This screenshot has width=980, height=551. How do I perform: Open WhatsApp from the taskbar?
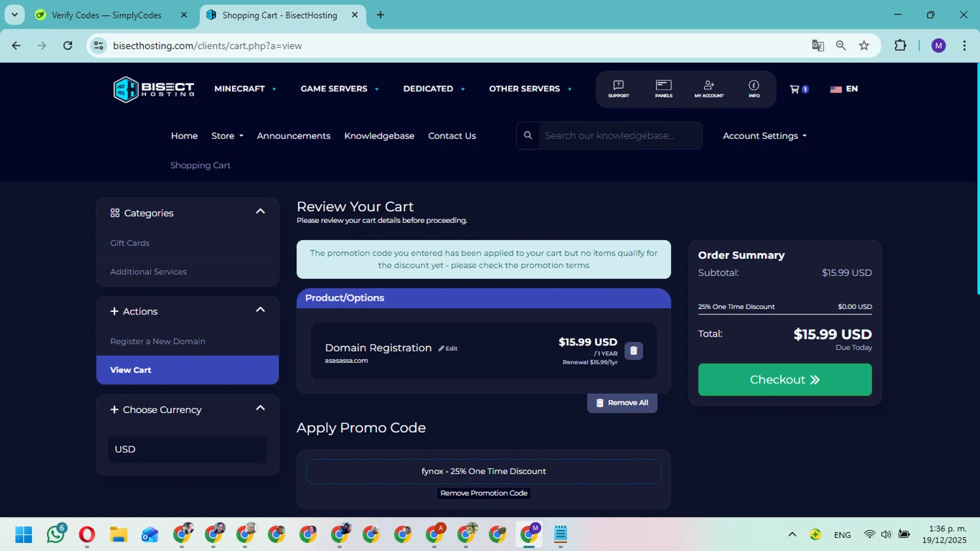[x=56, y=535]
